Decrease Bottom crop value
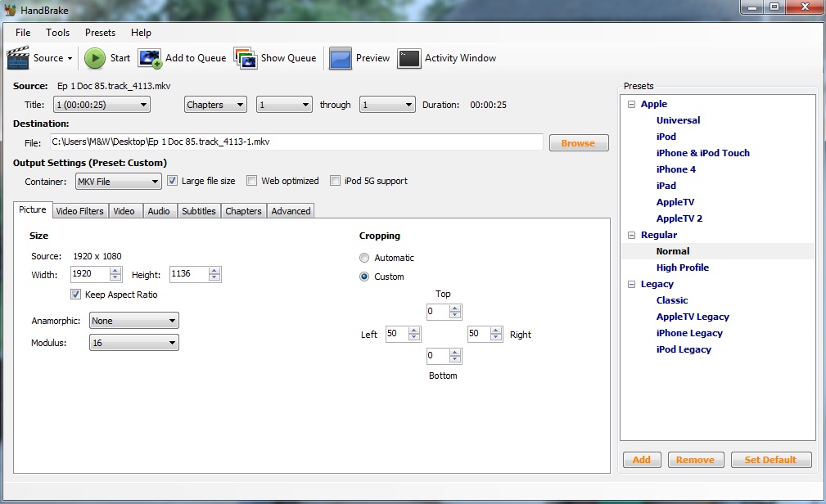This screenshot has height=504, width=826. pos(455,360)
